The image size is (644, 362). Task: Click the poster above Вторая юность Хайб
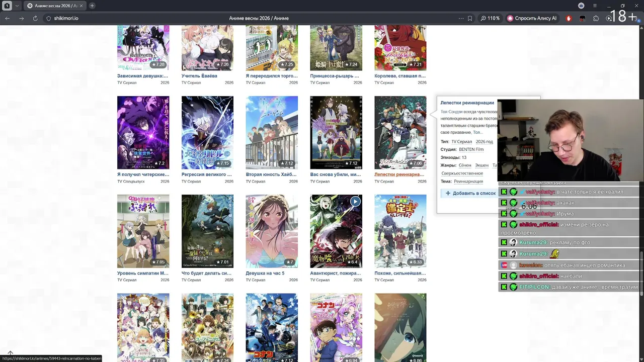tap(272, 133)
